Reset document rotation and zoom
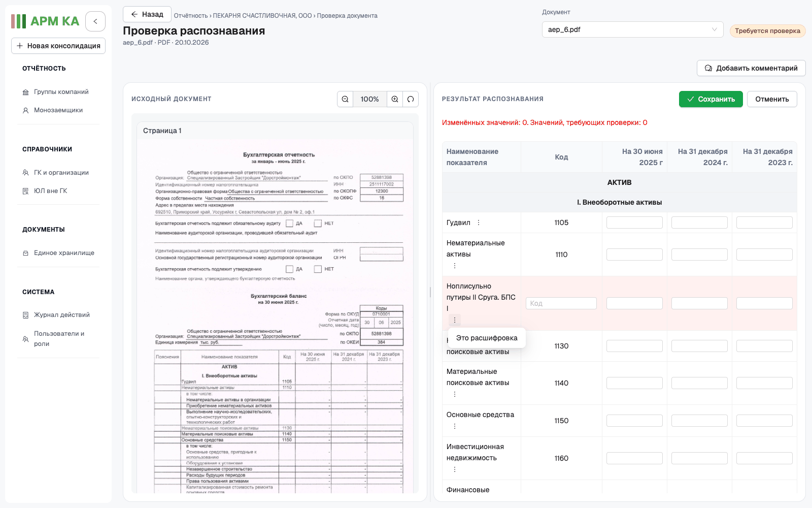 [411, 99]
